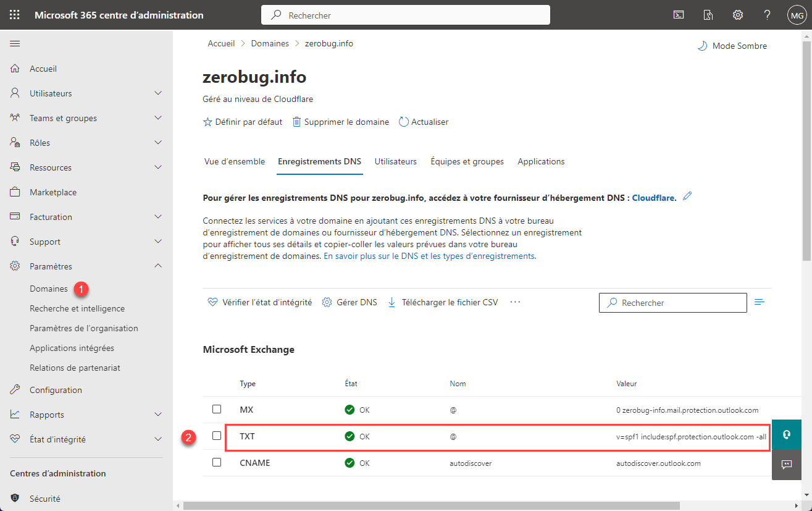The image size is (812, 511).
Task: Click the top Rechercher search field
Action: (406, 15)
